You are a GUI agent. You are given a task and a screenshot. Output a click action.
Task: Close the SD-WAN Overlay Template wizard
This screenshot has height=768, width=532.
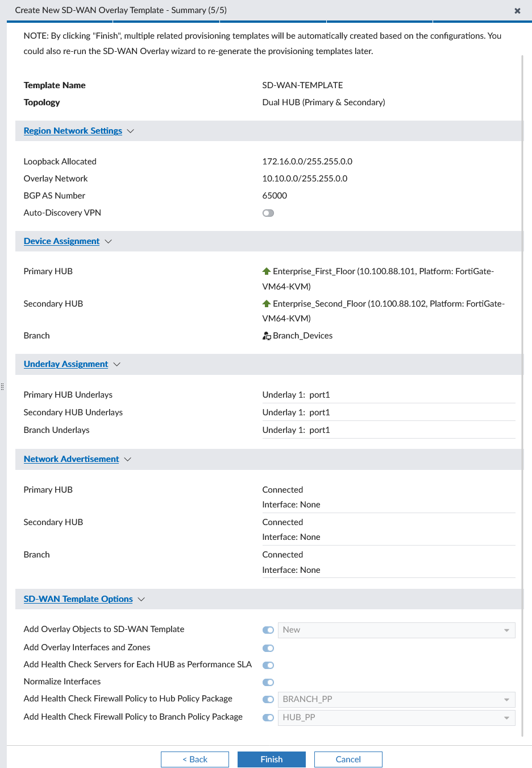tap(517, 11)
